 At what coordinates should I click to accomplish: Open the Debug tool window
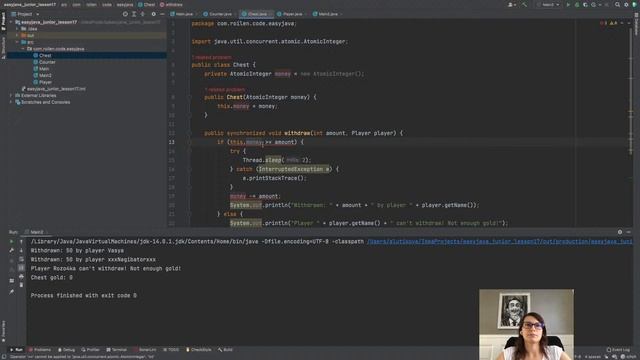66,350
